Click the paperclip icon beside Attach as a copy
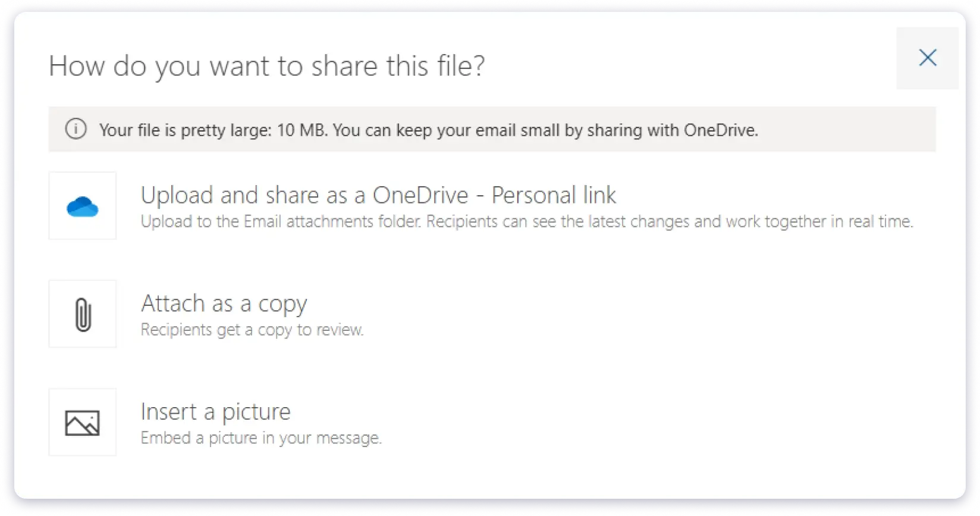This screenshot has height=516, width=980. click(82, 314)
